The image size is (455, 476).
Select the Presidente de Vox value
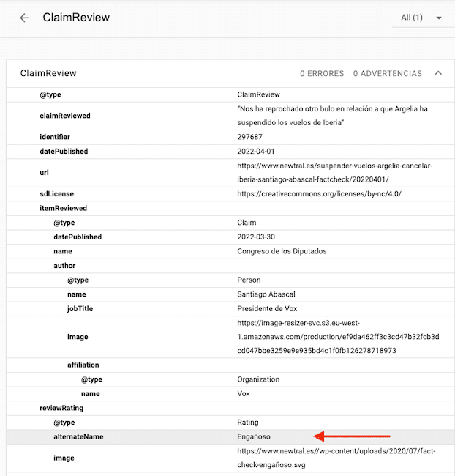click(x=267, y=309)
